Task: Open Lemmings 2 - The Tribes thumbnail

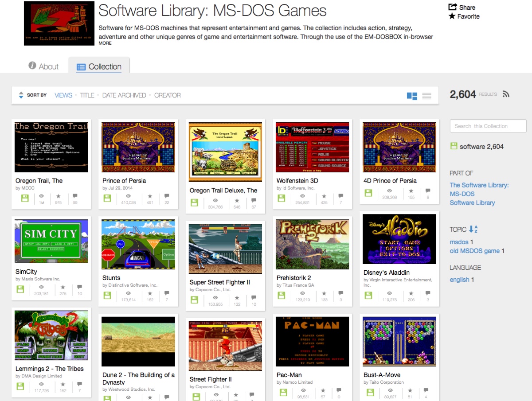Action: [51, 335]
